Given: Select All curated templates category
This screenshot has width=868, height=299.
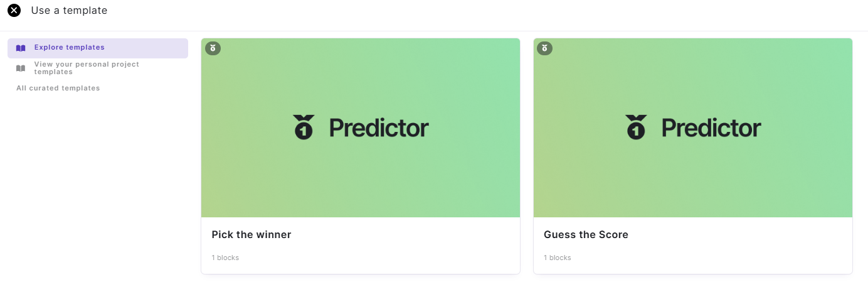Looking at the screenshot, I should (x=58, y=88).
